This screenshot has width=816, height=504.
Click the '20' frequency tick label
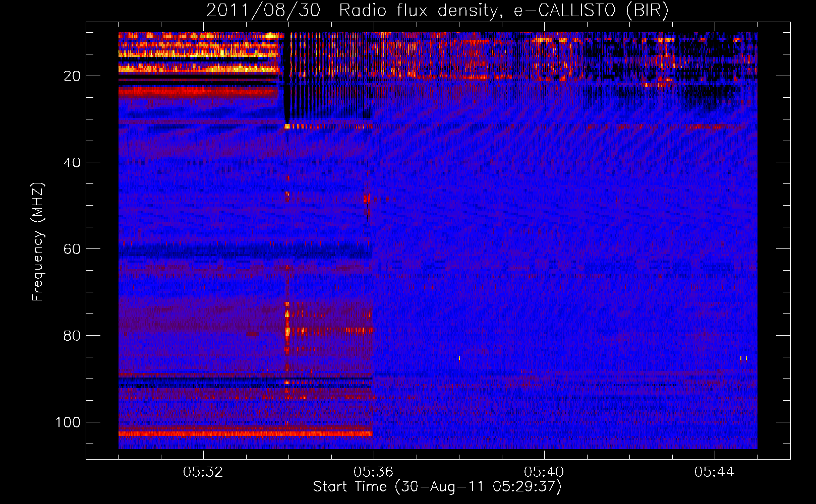72,76
